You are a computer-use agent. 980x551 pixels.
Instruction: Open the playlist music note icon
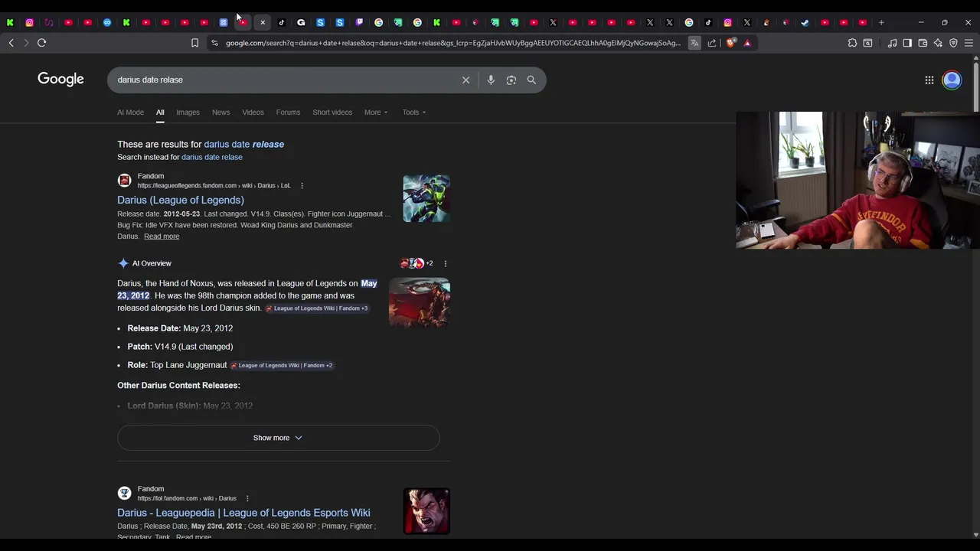[x=892, y=43]
